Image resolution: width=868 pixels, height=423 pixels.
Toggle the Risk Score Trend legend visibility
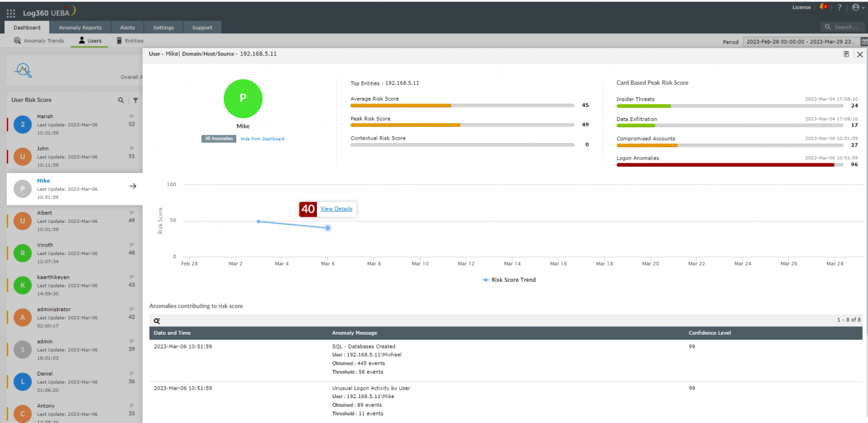[x=509, y=279]
